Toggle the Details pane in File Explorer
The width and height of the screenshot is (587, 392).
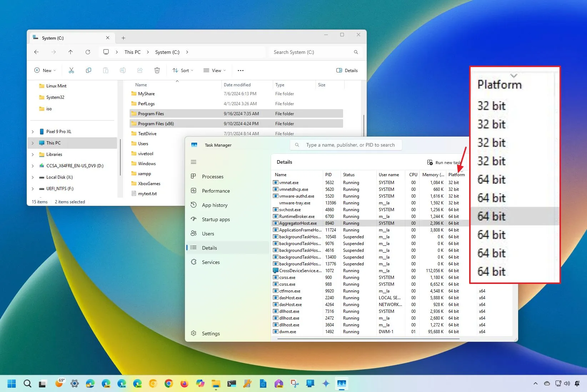[347, 70]
